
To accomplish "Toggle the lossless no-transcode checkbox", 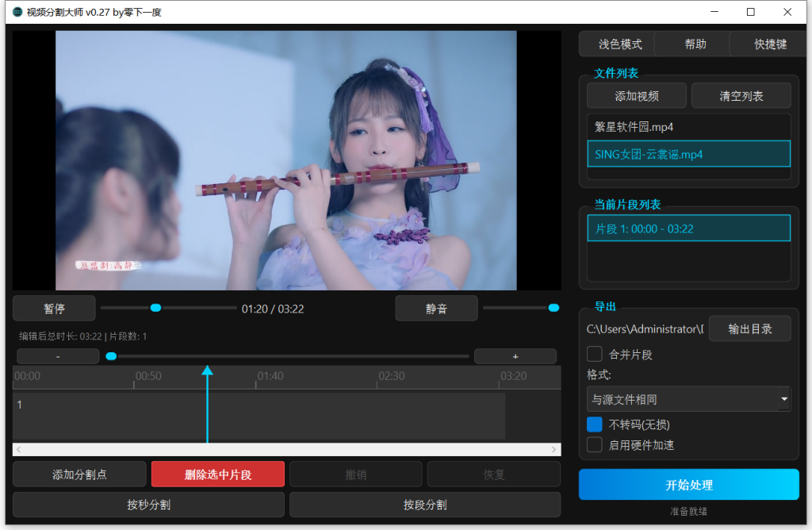I will tap(595, 424).
